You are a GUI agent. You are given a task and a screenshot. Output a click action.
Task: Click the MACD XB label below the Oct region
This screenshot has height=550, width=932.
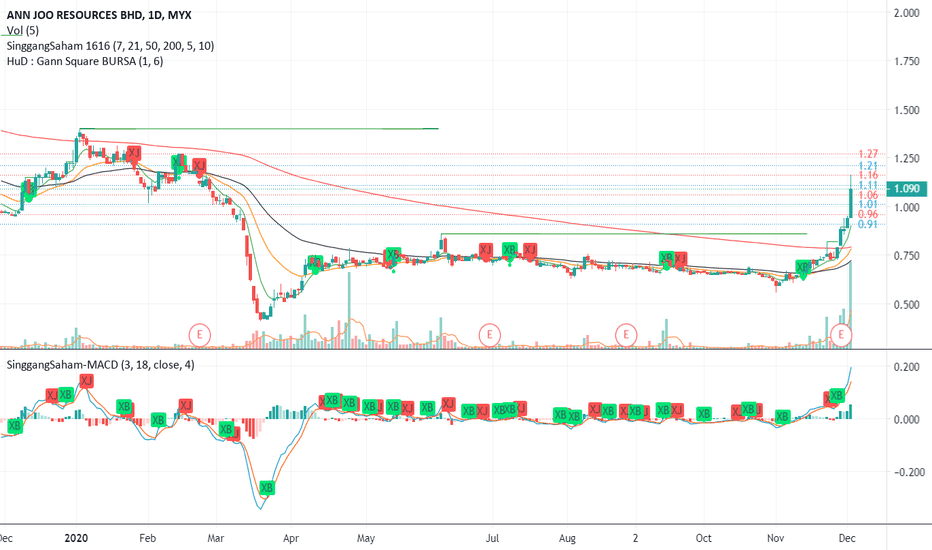click(x=704, y=414)
